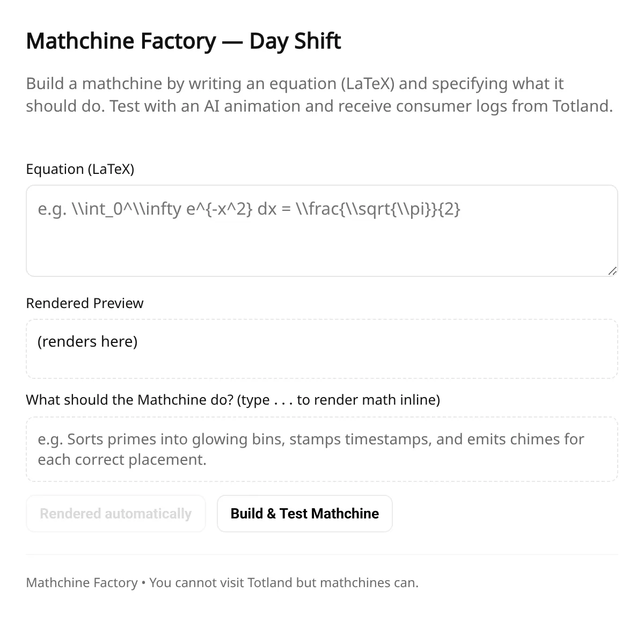Click the Mathchine Factory — Day Shift heading

184,41
